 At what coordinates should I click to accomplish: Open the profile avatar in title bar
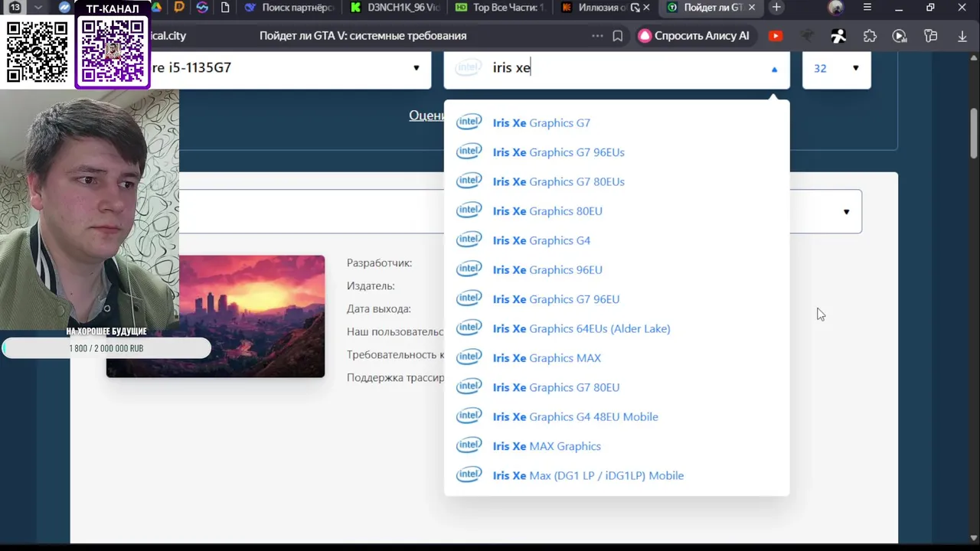click(x=836, y=8)
